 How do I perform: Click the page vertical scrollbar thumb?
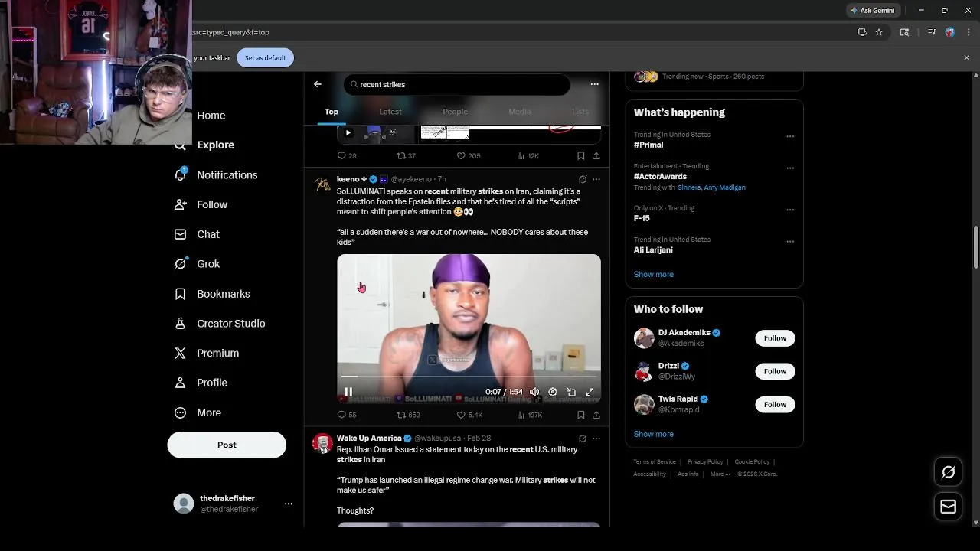click(975, 246)
